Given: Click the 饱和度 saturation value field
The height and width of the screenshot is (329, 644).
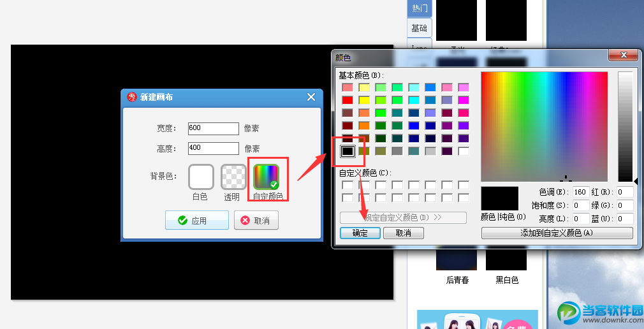Looking at the screenshot, I should 581,205.
